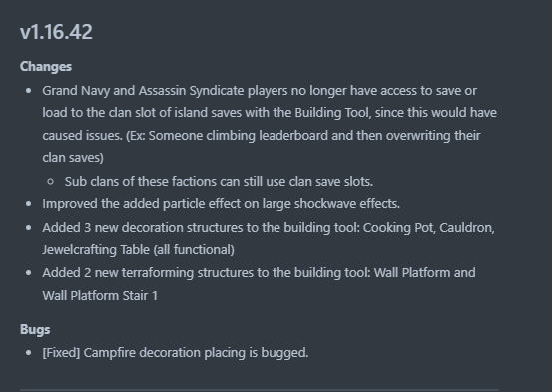Click the Wall Platform Stair 1 text
This screenshot has height=392, width=552.
[x=100, y=296]
